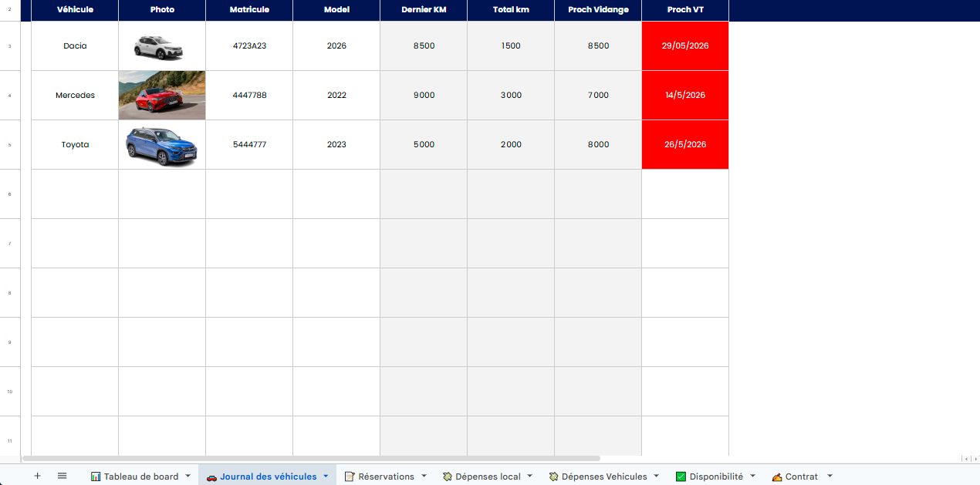Click the Photo column header
980x485 pixels.
pos(162,10)
